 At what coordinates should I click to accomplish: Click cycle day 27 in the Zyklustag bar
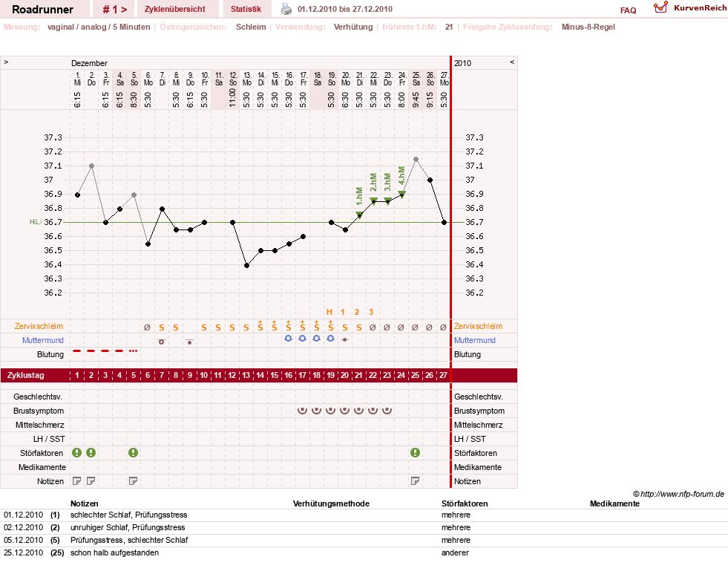tap(443, 375)
